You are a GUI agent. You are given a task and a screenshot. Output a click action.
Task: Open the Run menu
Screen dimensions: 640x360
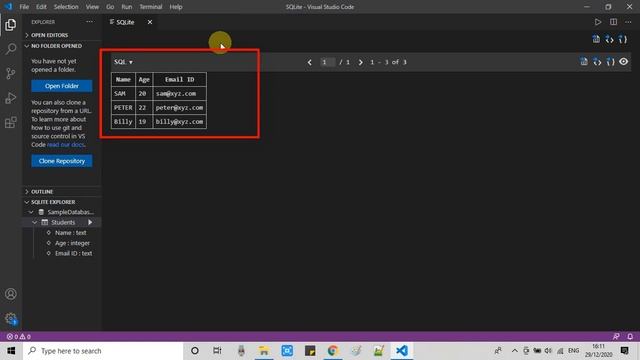(127, 7)
